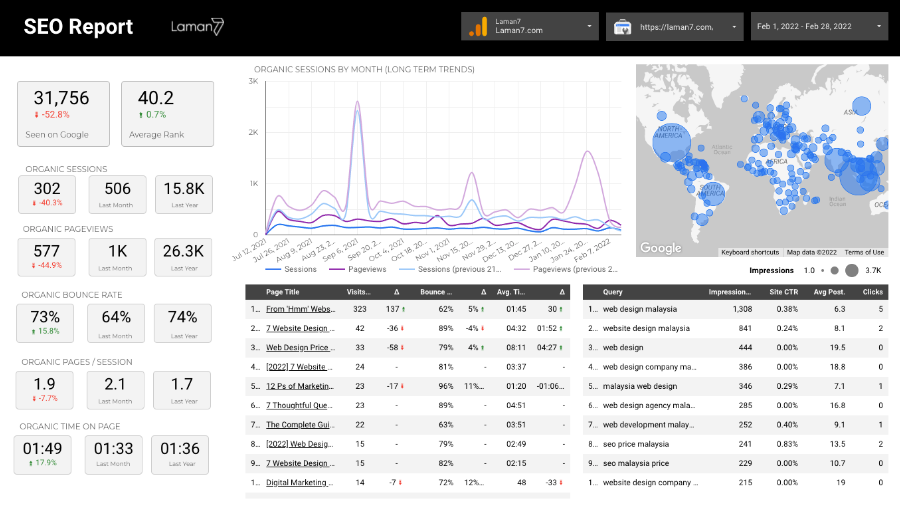Viewport: 900px width, 507px height.
Task: Select the web design malaysia query
Action: 639,309
